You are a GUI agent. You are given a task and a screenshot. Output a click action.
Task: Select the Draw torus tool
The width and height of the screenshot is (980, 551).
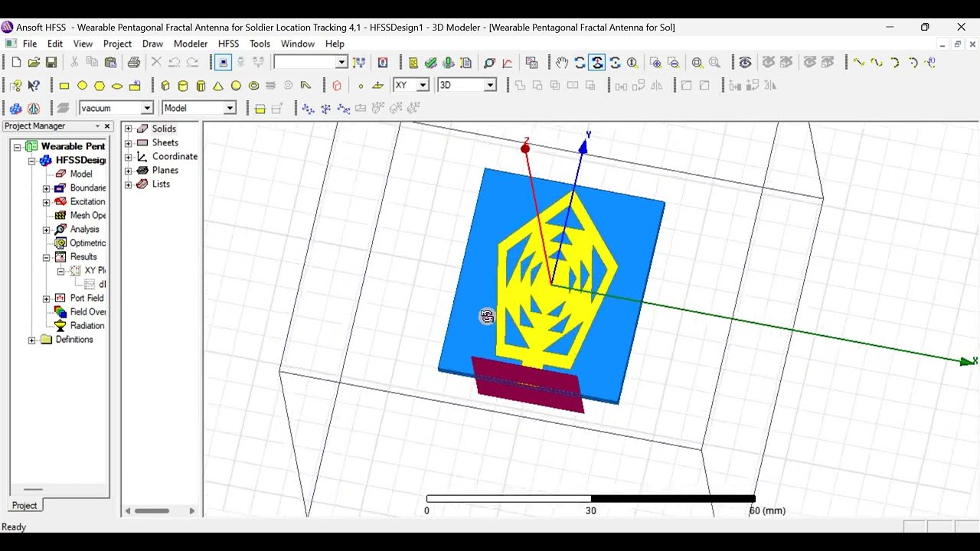(x=253, y=86)
